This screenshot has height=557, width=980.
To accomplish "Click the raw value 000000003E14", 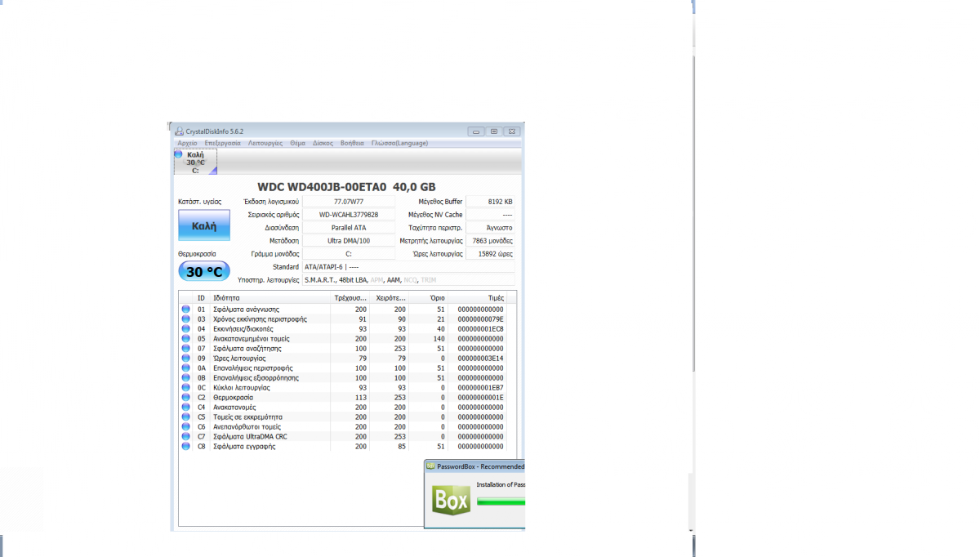I will [481, 359].
